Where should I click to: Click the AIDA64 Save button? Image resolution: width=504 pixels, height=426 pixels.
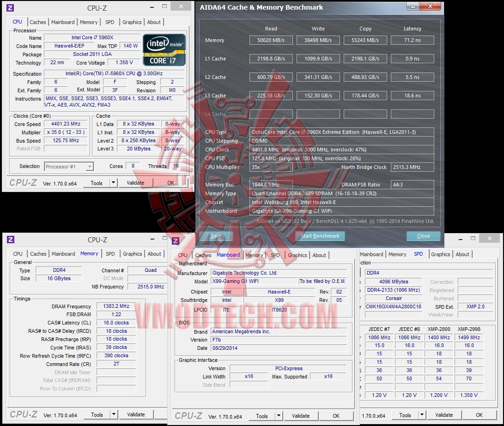point(216,236)
